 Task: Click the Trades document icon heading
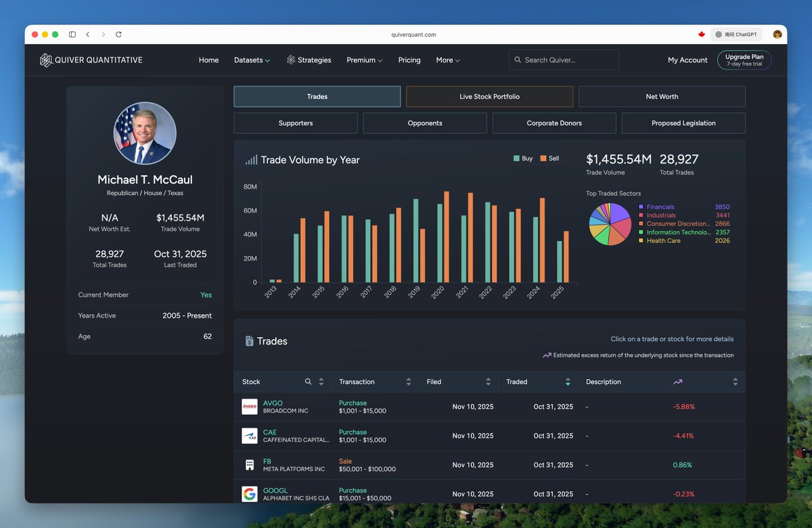(249, 341)
